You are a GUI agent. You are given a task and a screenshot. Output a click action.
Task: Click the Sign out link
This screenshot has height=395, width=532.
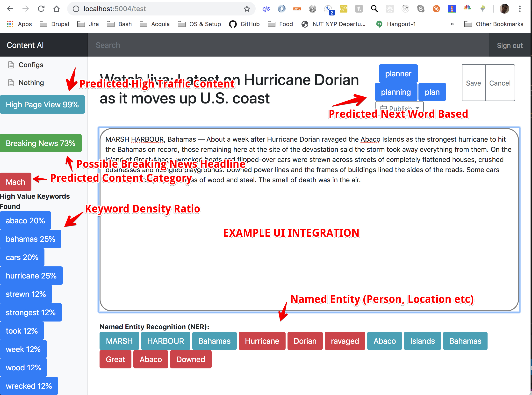click(x=510, y=45)
